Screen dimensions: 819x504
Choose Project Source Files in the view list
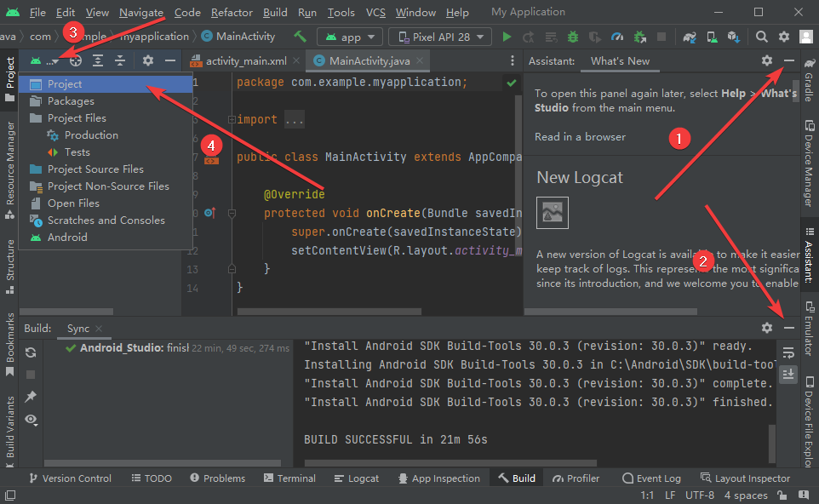pyautogui.click(x=106, y=169)
